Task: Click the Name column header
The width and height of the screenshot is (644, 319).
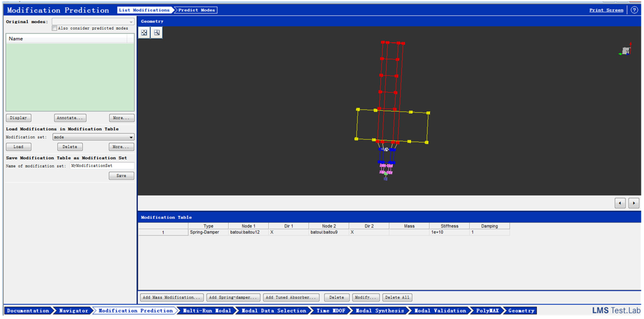Action: (66, 39)
